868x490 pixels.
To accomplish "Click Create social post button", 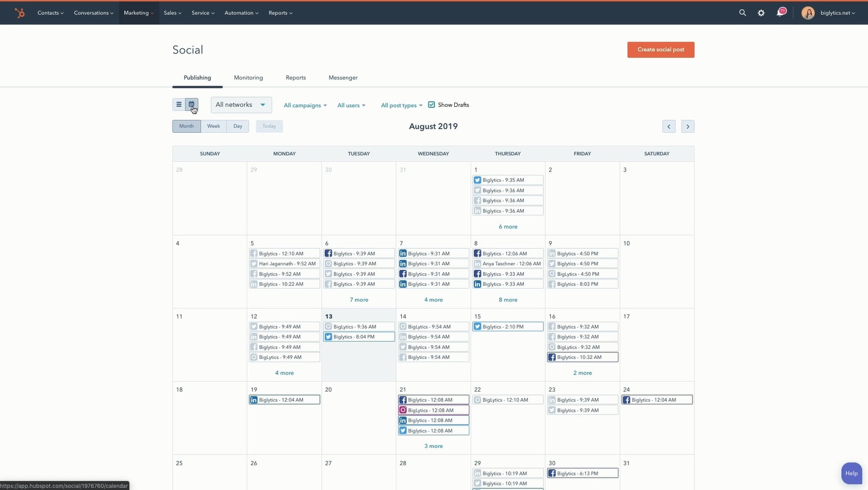I will 661,50.
